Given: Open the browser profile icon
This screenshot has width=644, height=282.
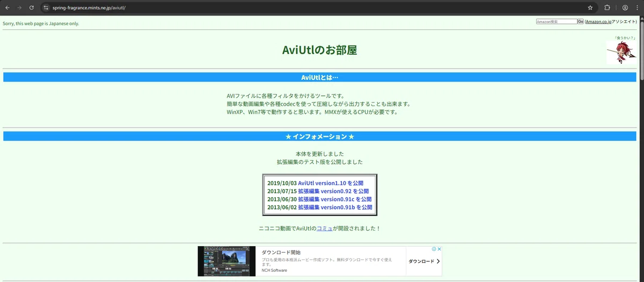Looking at the screenshot, I should point(625,8).
